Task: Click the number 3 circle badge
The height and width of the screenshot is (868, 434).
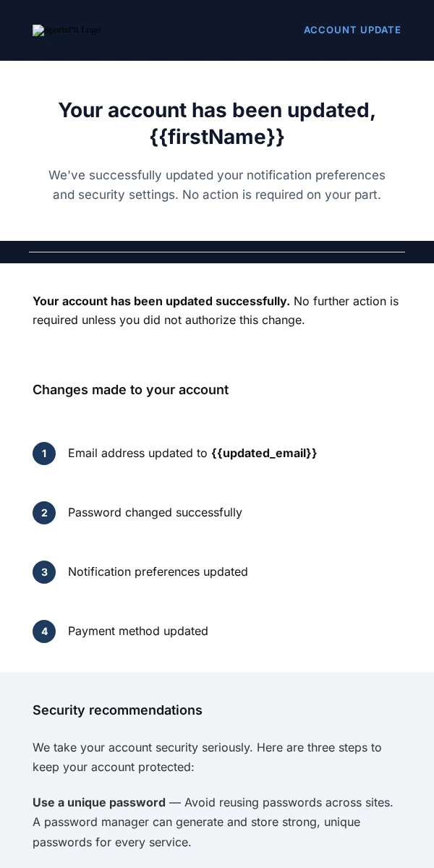Action: click(x=44, y=572)
